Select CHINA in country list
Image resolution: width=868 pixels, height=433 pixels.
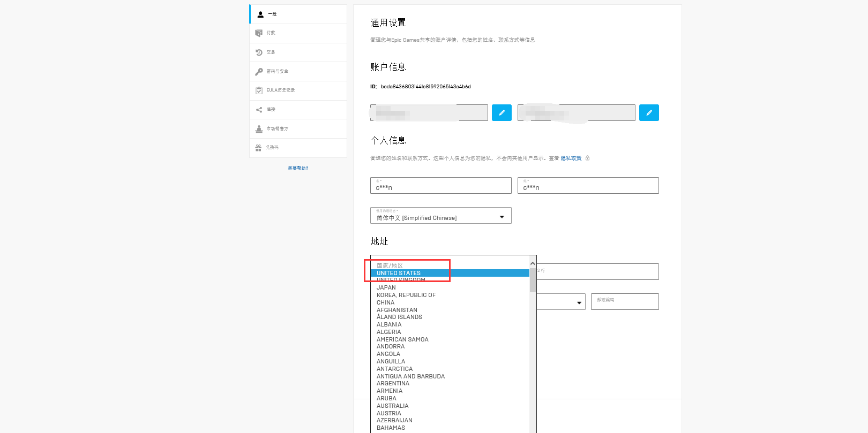click(450, 302)
